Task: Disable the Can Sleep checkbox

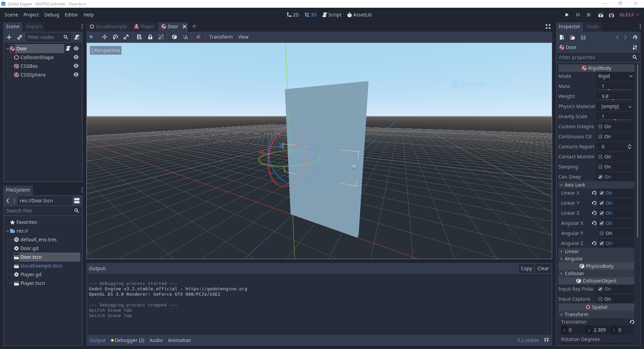Action: (x=600, y=177)
